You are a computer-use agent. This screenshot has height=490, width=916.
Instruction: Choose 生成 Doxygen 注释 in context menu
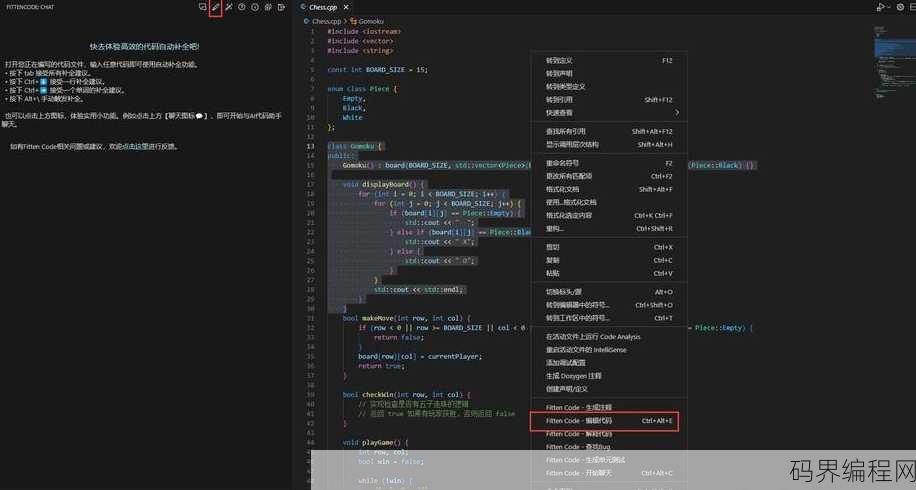coord(609,376)
